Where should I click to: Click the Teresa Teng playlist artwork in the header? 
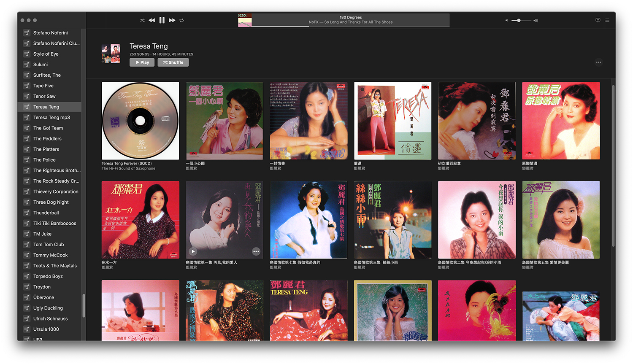pyautogui.click(x=111, y=54)
